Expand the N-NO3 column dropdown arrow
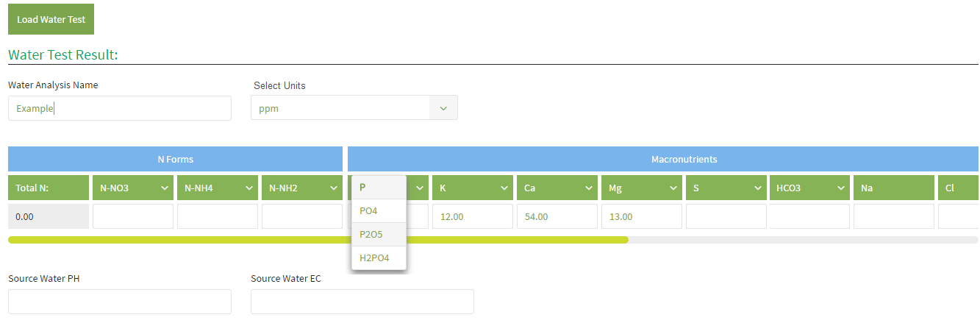This screenshot has width=980, height=323. click(x=163, y=188)
